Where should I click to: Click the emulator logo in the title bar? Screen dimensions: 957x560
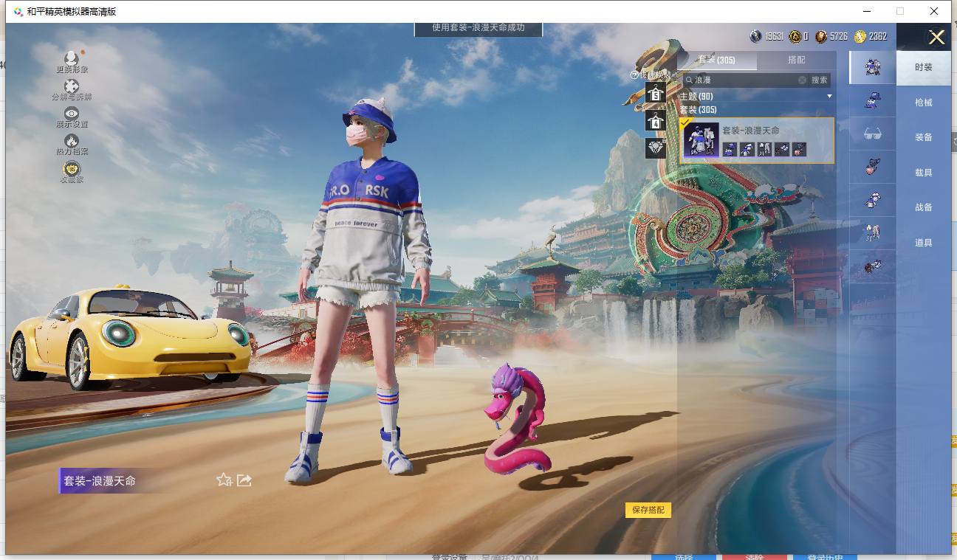tap(18, 12)
